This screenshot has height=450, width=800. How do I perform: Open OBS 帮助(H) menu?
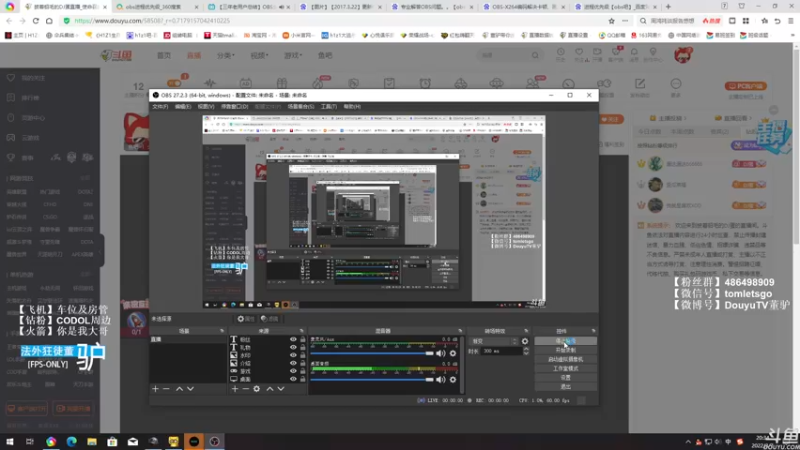coord(352,107)
